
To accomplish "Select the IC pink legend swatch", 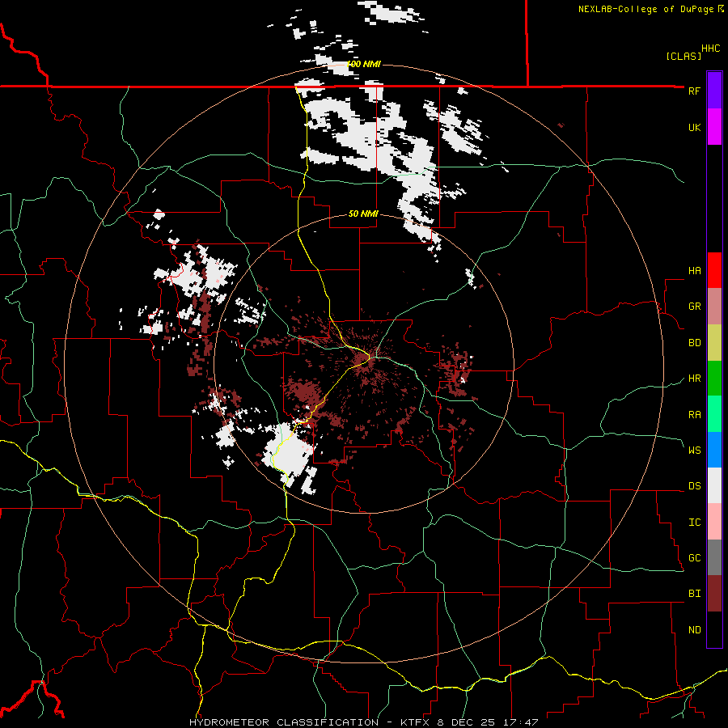I will pyautogui.click(x=714, y=522).
